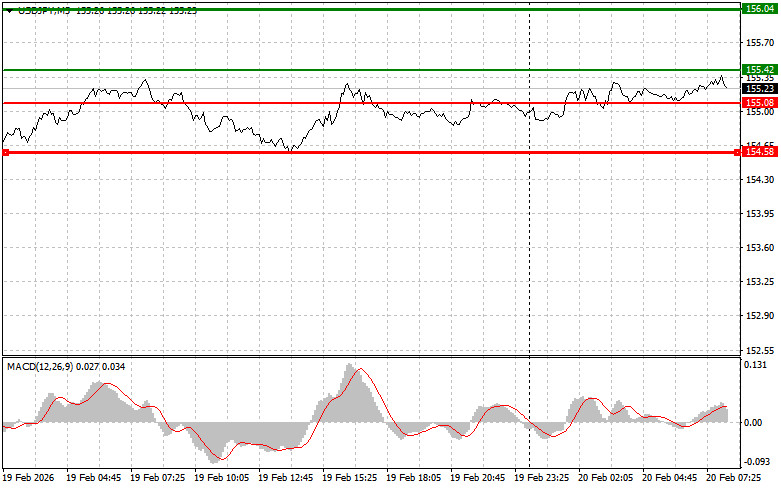Click the green 156.04 price tag
This screenshot has width=781, height=489.
(759, 8)
